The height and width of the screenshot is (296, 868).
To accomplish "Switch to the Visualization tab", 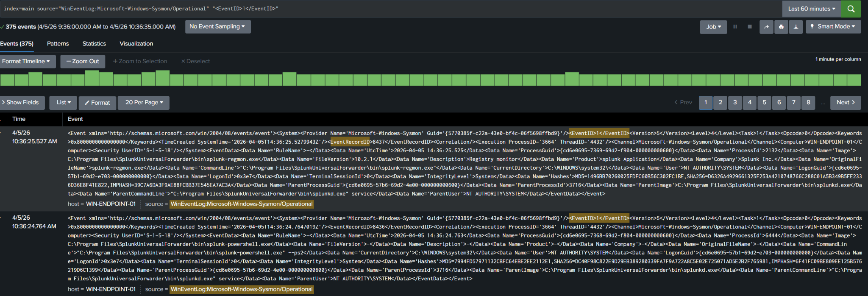I will click(x=136, y=44).
